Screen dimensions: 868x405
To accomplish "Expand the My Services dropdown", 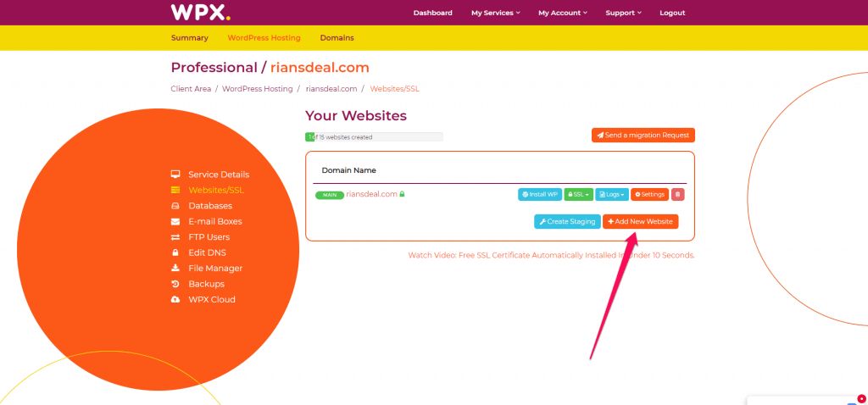I will 495,13.
